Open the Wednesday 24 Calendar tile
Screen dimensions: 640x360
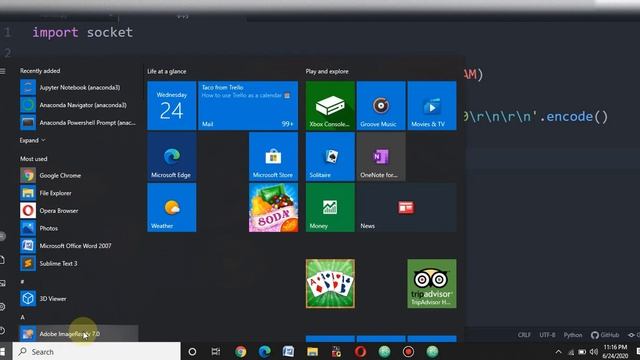point(172,106)
